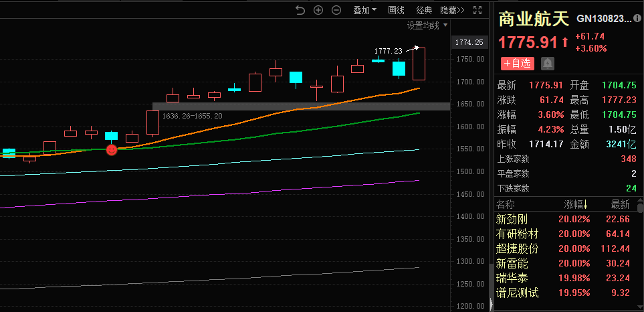This screenshot has width=644, height=312.
Task: Sort list by 名称 column header
Action: [506, 204]
